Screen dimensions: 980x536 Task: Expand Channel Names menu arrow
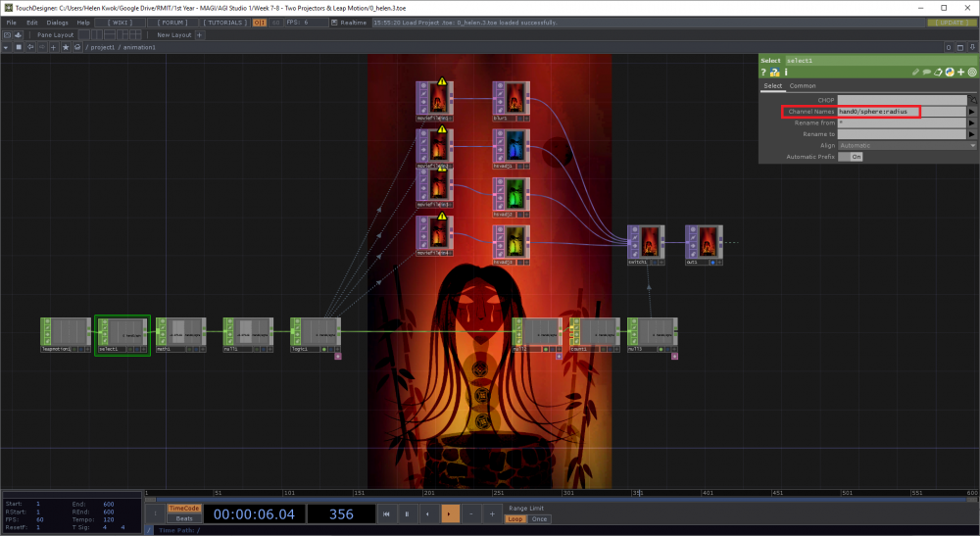[972, 112]
